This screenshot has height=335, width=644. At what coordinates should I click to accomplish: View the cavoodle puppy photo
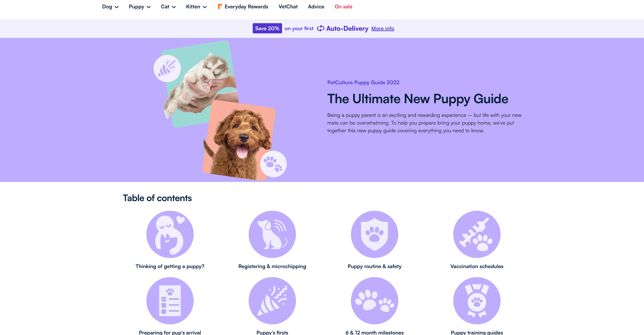239,140
